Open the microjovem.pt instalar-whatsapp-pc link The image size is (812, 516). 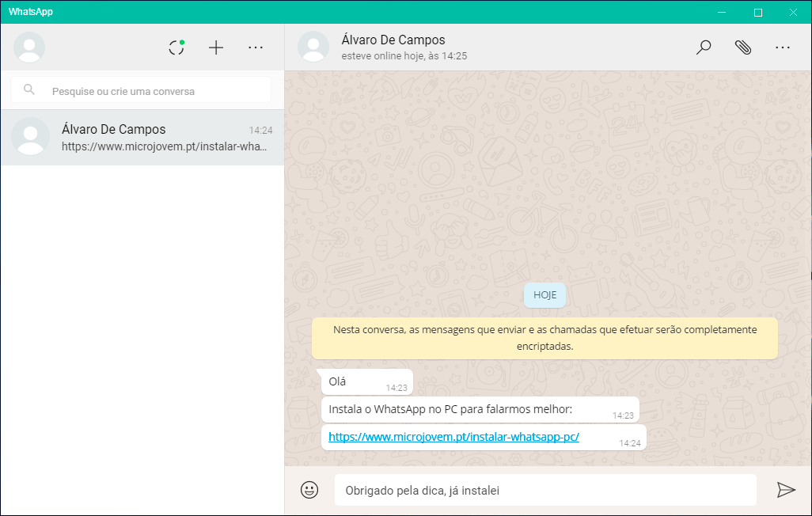pos(453,437)
